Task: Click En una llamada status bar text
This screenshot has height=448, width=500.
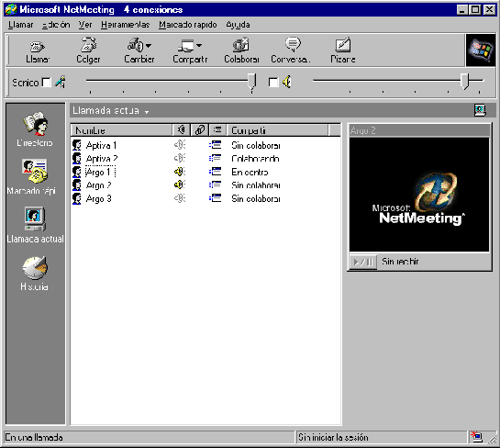Action: pos(34,438)
